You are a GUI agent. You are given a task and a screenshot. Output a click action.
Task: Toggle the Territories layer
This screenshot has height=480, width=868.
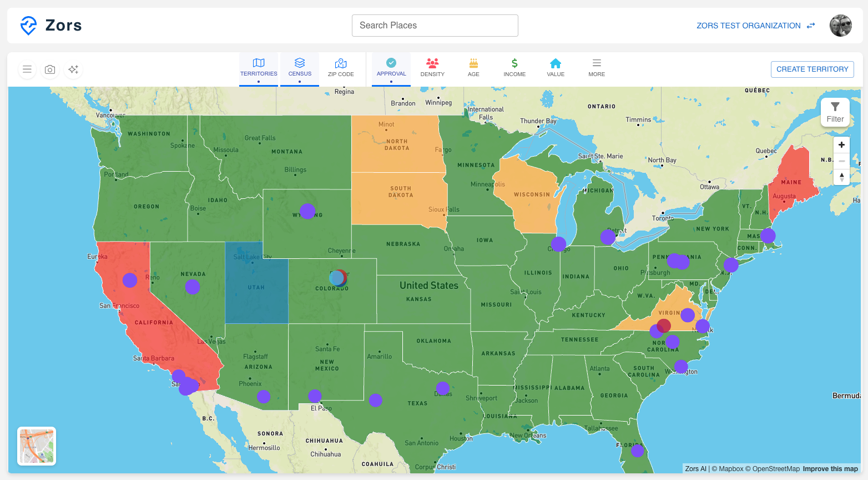tap(259, 68)
